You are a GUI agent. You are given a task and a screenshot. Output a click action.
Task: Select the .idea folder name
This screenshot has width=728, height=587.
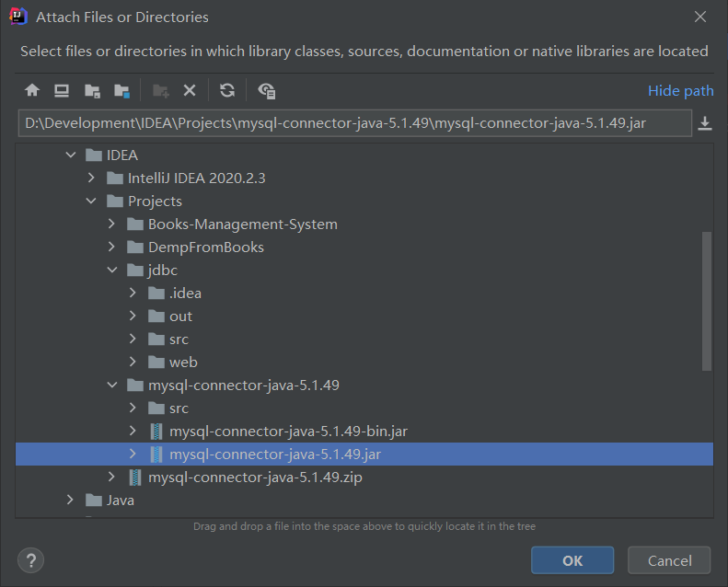pyautogui.click(x=185, y=293)
